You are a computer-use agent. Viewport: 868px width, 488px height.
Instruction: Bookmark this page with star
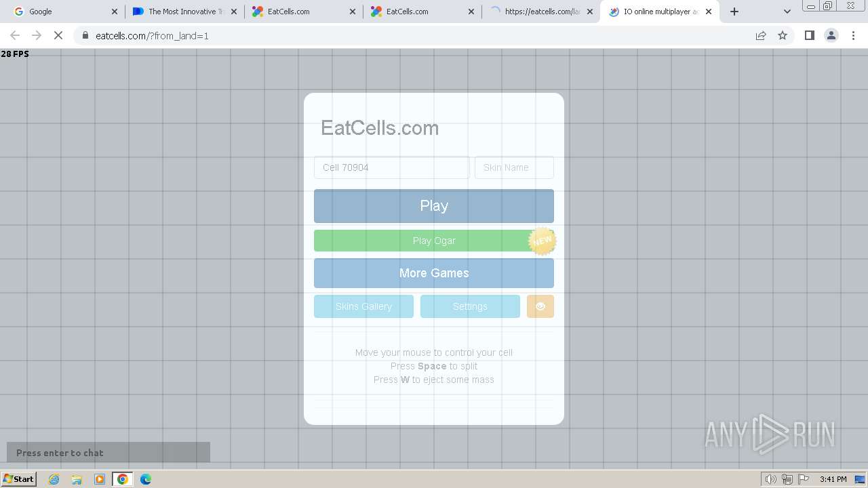783,35
